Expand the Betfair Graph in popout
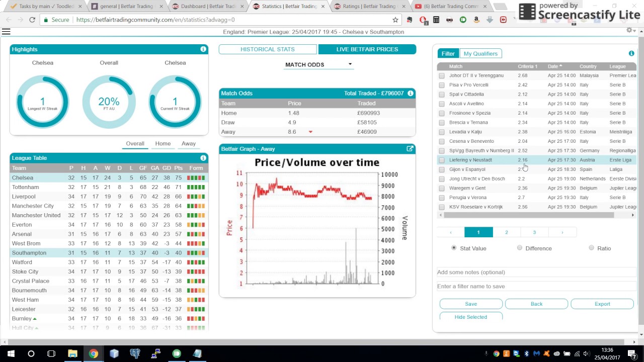Viewport: 644px width, 362px height. tap(410, 149)
